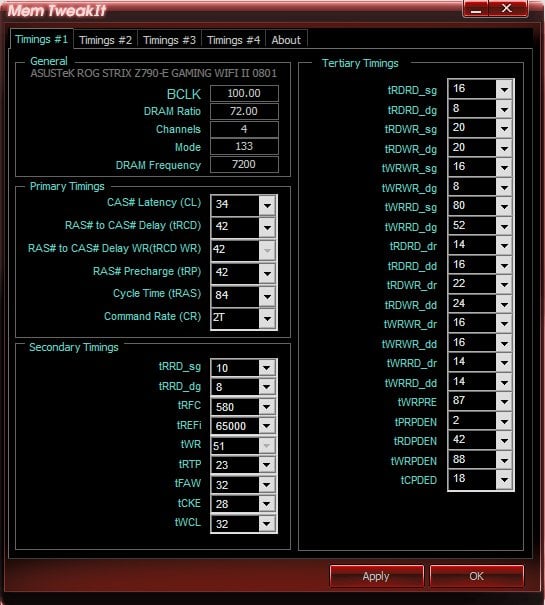This screenshot has height=605, width=545.
Task: Click the Channels value field
Action: click(244, 129)
